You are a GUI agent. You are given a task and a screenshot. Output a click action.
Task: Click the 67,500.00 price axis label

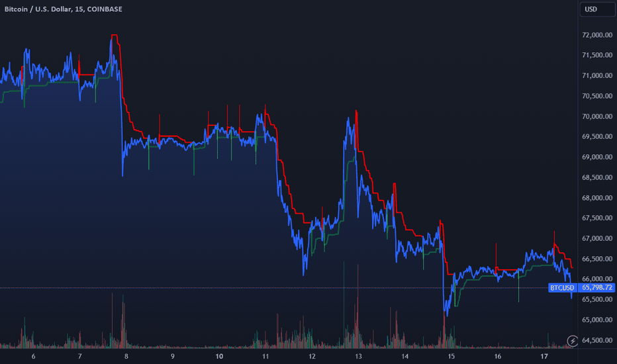pyautogui.click(x=597, y=218)
